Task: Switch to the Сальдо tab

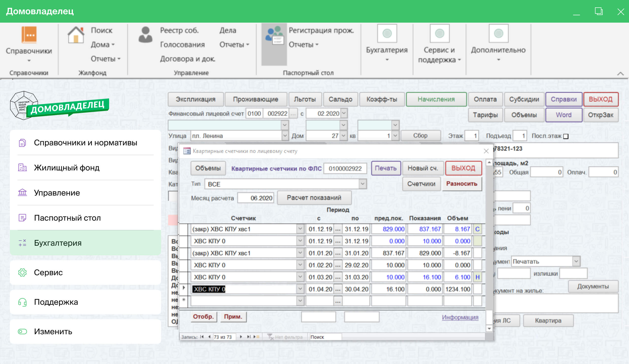Action: [x=340, y=99]
